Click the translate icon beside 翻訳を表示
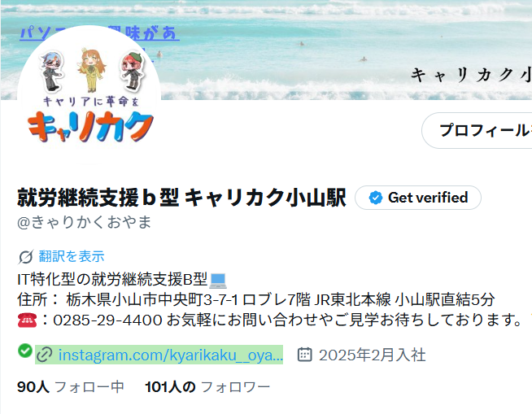 (26, 257)
